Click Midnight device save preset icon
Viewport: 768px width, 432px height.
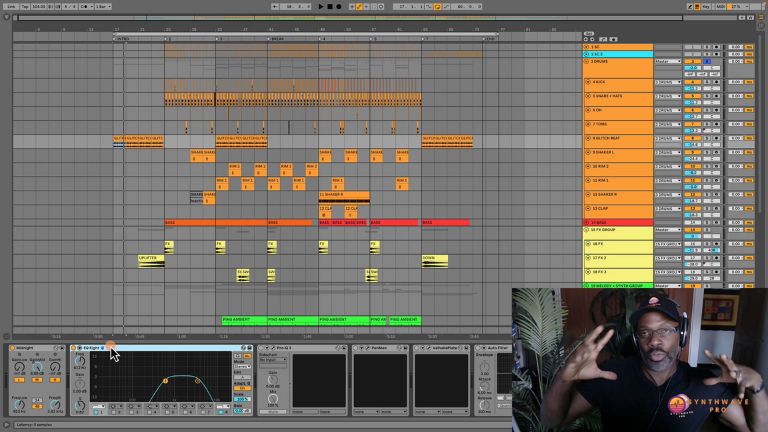tap(62, 348)
